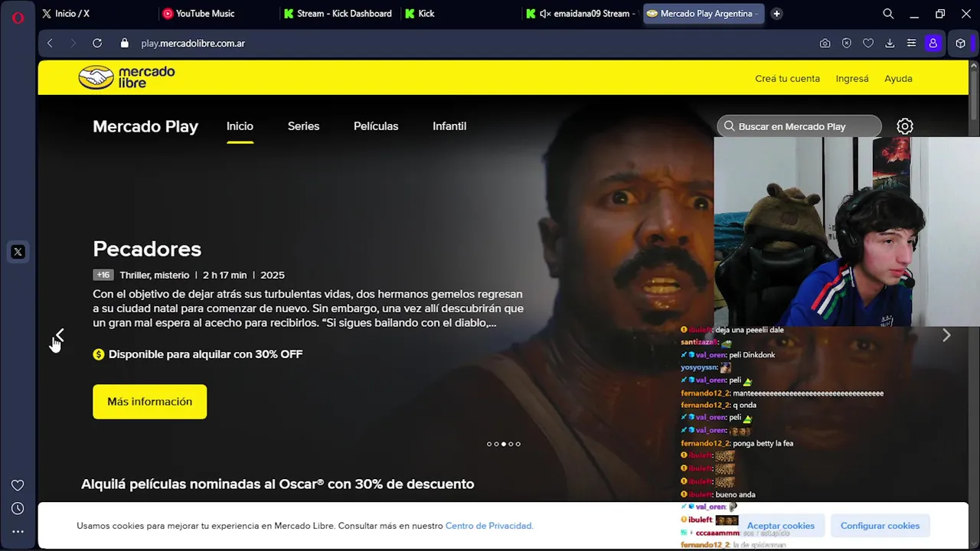The image size is (980, 551).
Task: Click the Mercado Play title
Action: pyautogui.click(x=145, y=126)
